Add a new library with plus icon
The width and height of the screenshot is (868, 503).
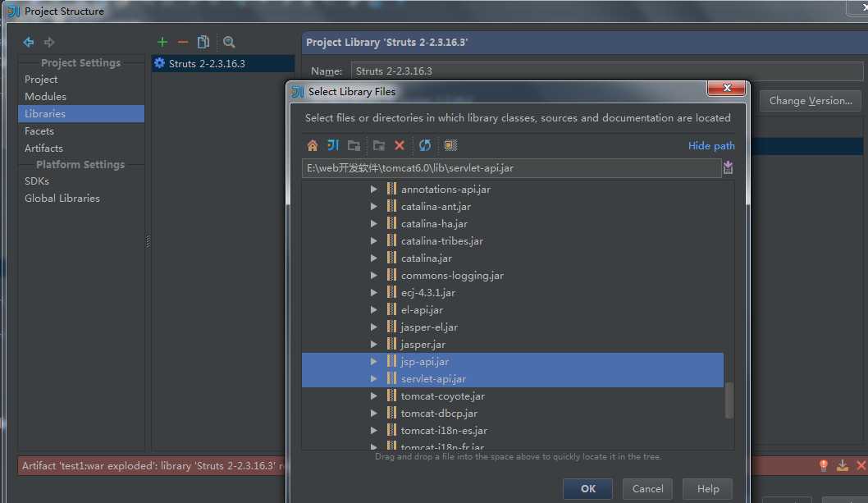pos(162,42)
